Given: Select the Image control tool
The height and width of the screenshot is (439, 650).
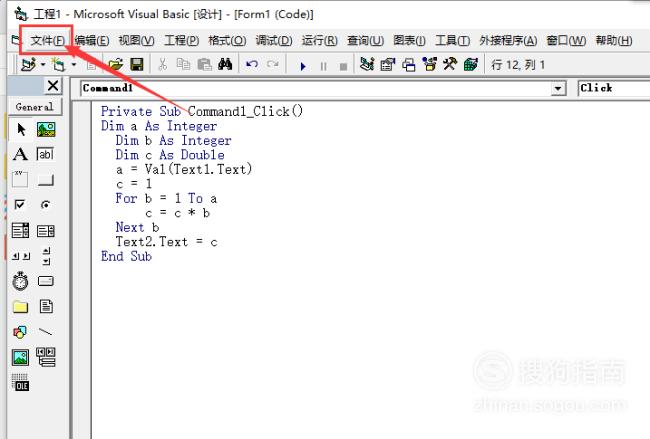Looking at the screenshot, I should [20, 357].
